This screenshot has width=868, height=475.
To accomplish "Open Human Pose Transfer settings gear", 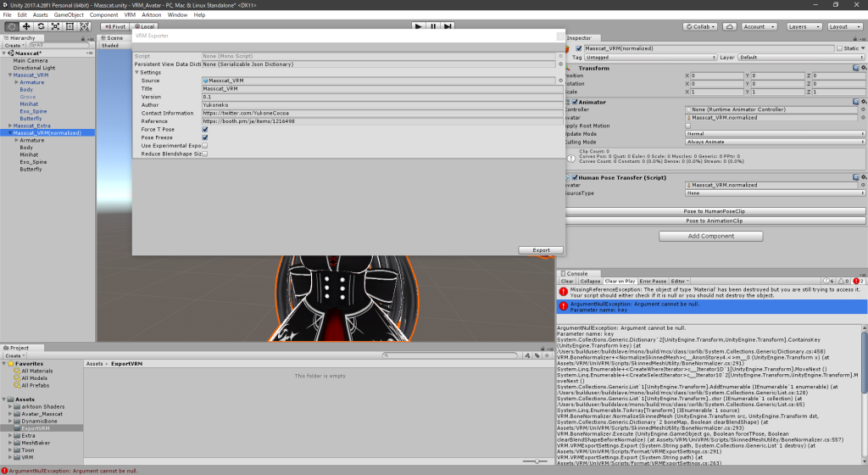I will point(864,178).
